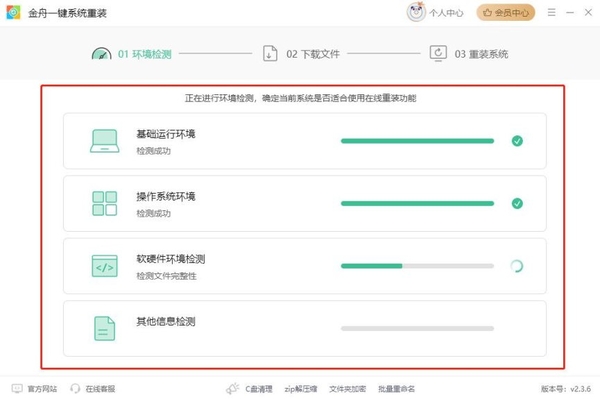The height and width of the screenshot is (399, 600).
Task: Click the loading spinner for 软硬件环境检测
Action: 517,266
